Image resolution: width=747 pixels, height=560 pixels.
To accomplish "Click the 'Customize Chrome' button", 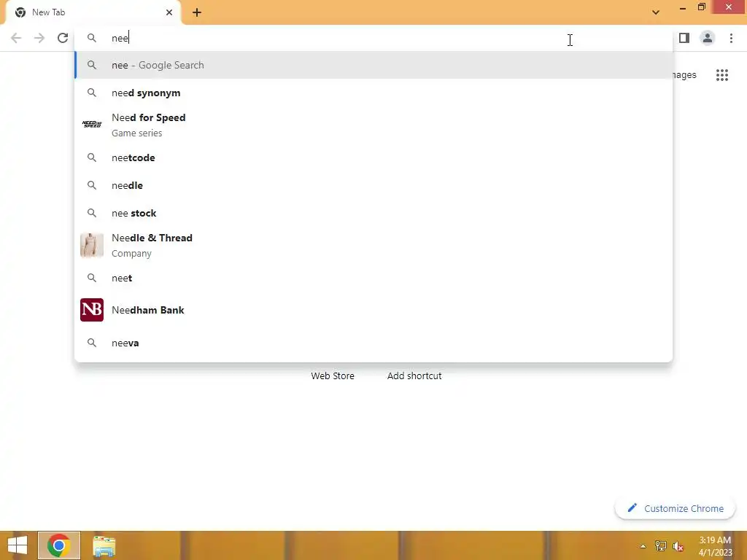I will pyautogui.click(x=675, y=508).
